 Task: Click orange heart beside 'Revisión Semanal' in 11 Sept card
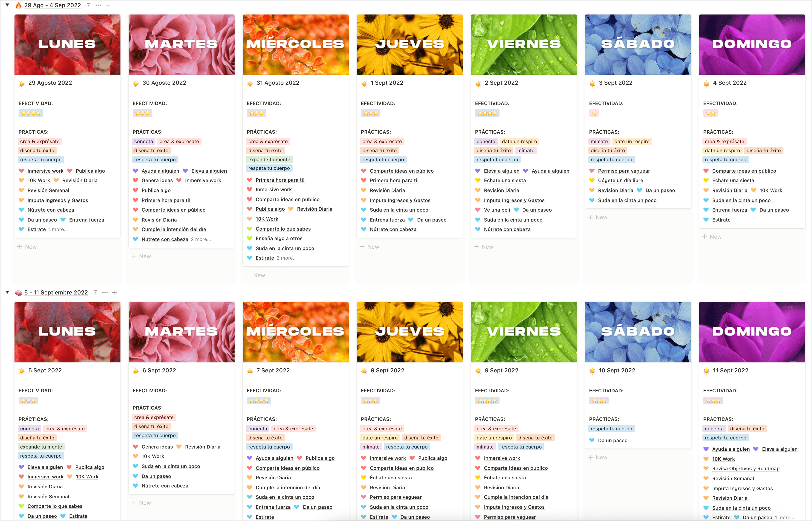(706, 478)
